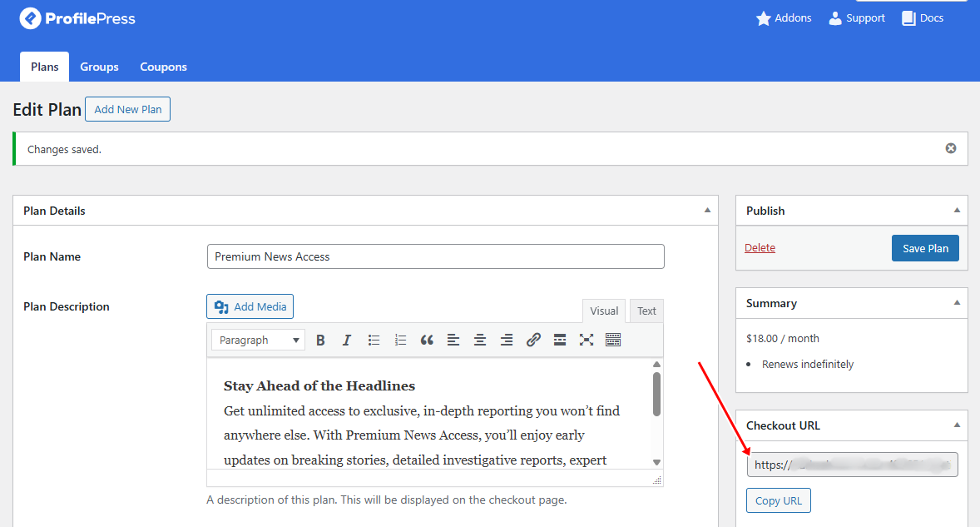Align description text right
Viewport: 980px width, 527px height.
(507, 340)
